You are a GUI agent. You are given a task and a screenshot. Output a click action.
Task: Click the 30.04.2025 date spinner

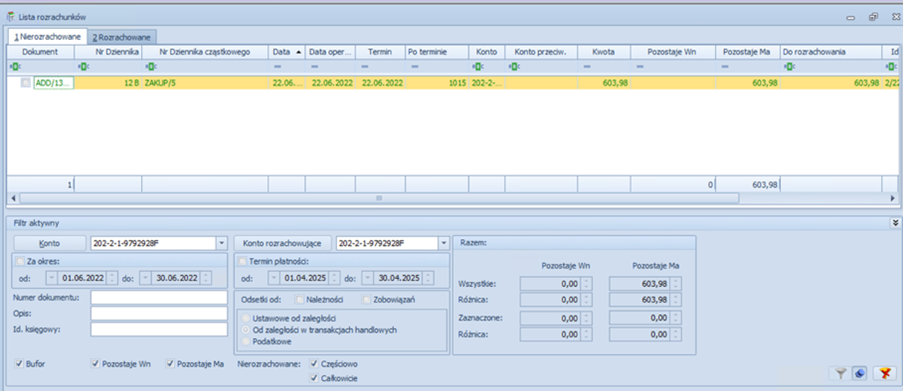[x=428, y=278]
